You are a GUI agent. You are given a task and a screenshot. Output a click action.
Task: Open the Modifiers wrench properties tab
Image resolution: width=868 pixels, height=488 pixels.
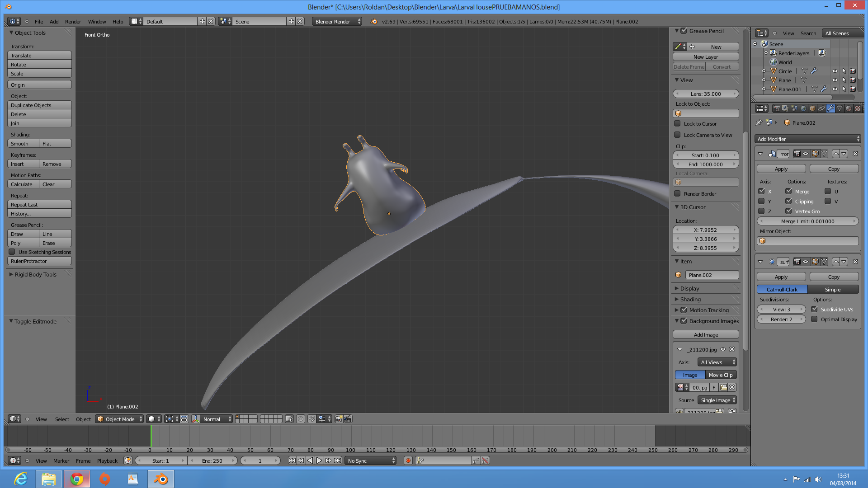click(x=830, y=108)
